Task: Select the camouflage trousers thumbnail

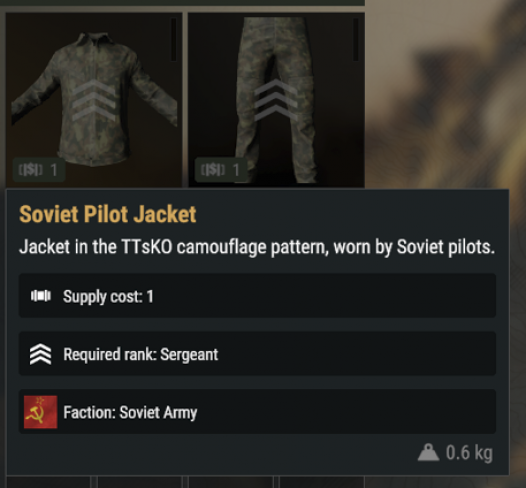Action: click(x=276, y=100)
